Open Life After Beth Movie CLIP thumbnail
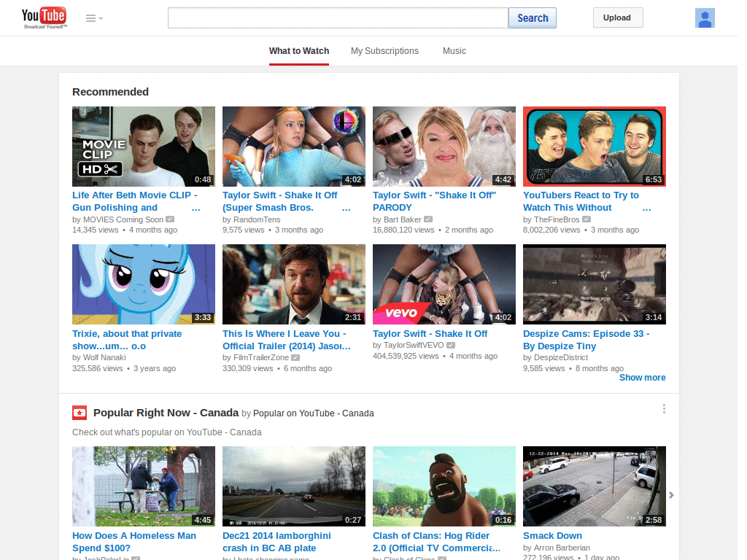This screenshot has width=747, height=560. [x=144, y=146]
